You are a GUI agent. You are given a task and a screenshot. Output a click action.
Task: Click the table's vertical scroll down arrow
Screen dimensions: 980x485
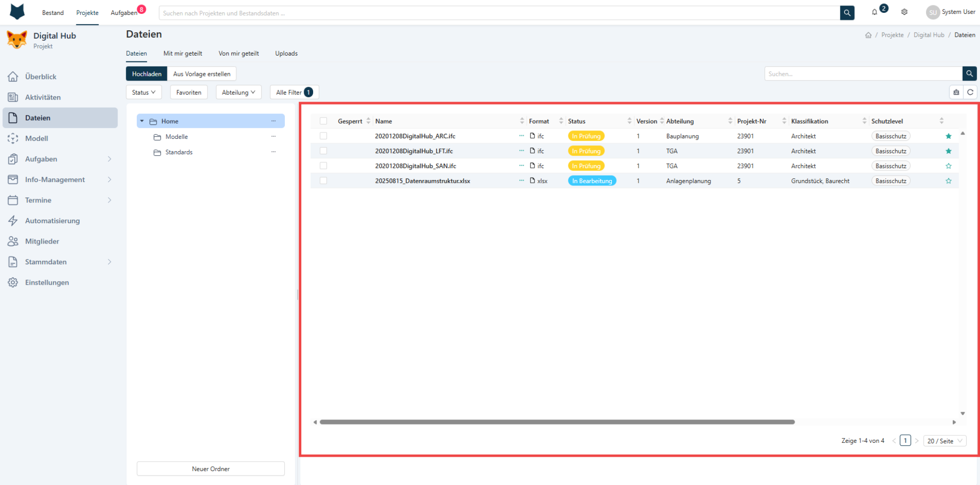click(x=963, y=413)
